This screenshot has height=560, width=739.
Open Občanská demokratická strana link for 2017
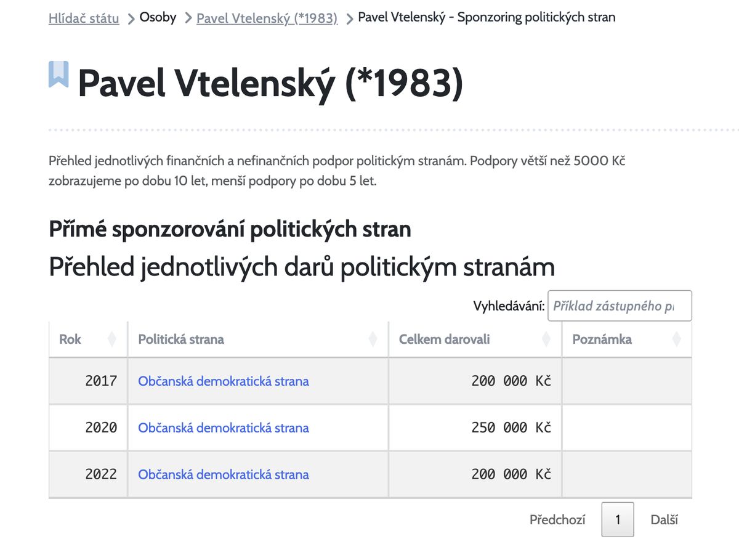pos(224,381)
